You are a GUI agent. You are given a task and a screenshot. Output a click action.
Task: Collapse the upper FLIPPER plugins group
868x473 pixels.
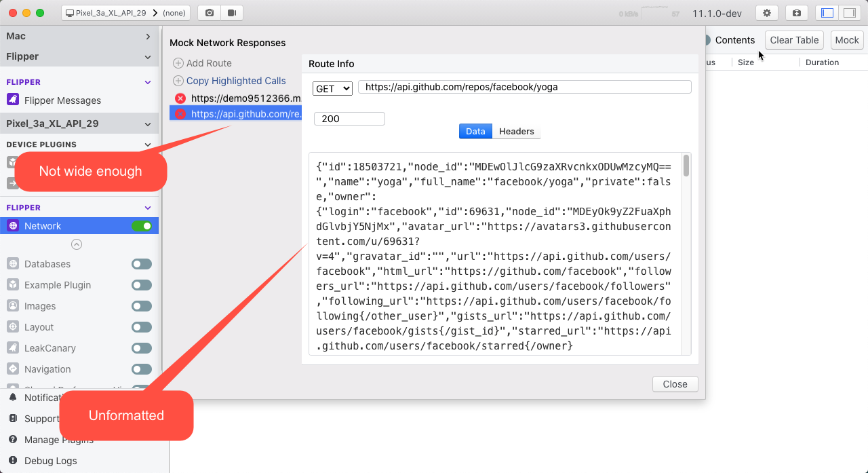pyautogui.click(x=148, y=82)
